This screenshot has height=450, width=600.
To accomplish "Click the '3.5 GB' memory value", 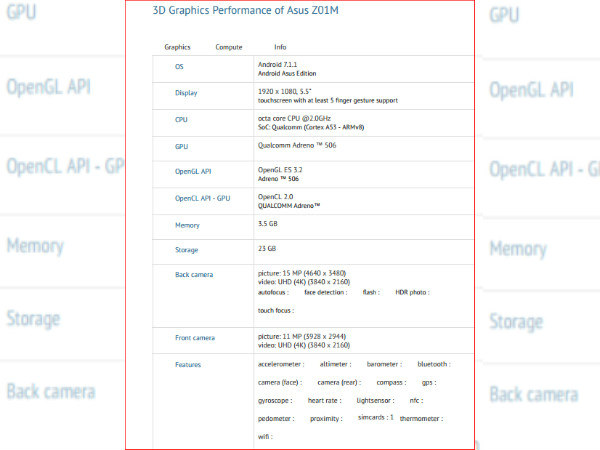I will pos(267,223).
